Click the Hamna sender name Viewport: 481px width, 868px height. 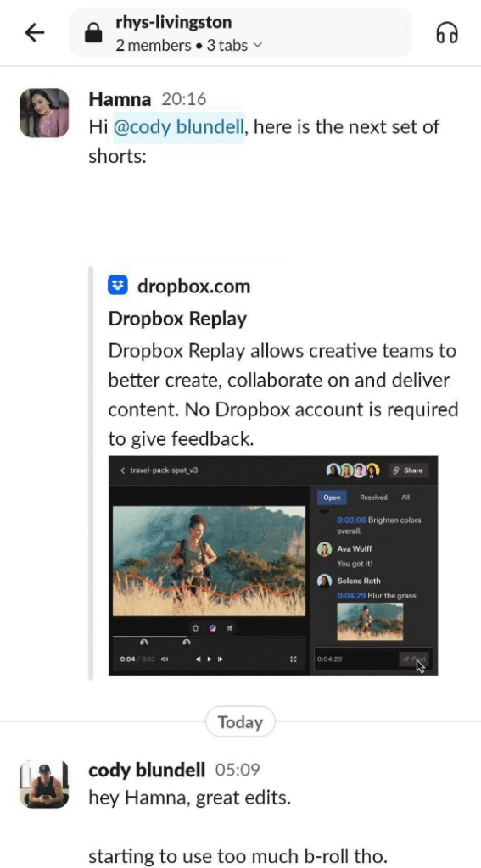(120, 100)
